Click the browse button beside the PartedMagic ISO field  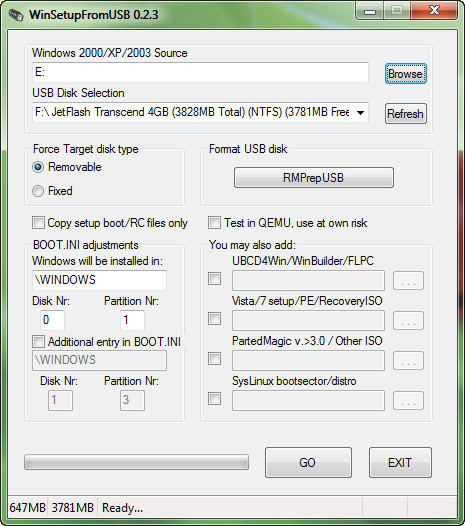[x=408, y=361]
